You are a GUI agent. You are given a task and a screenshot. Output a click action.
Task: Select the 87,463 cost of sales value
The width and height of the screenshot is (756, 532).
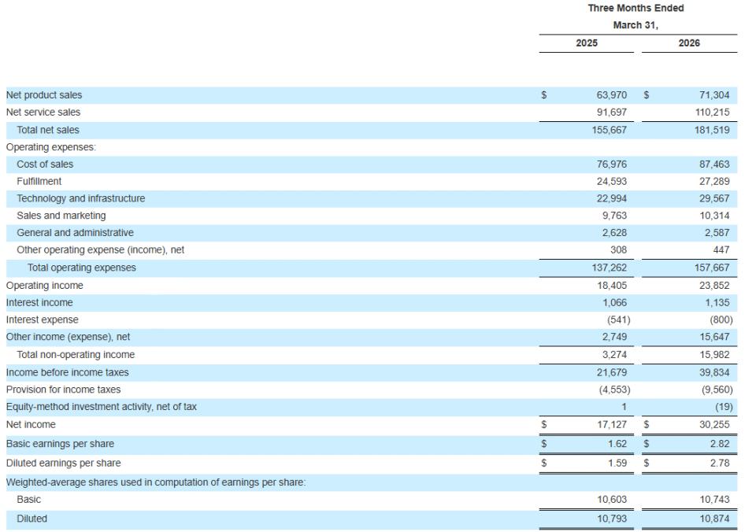tap(714, 164)
